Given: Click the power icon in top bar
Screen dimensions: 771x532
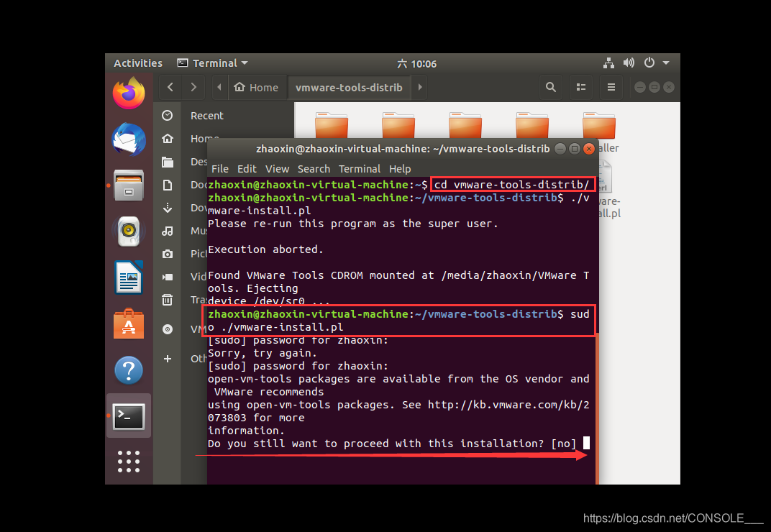Looking at the screenshot, I should [x=649, y=63].
